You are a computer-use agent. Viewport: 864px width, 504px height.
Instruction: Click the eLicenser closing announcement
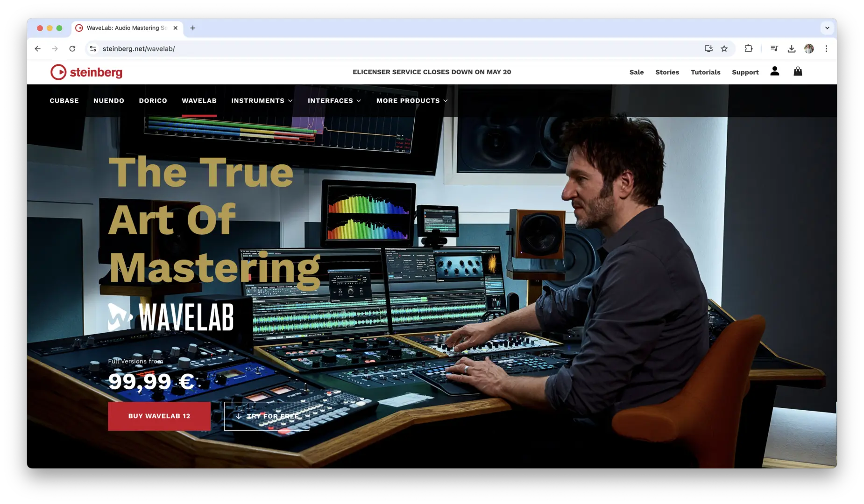pos(432,72)
